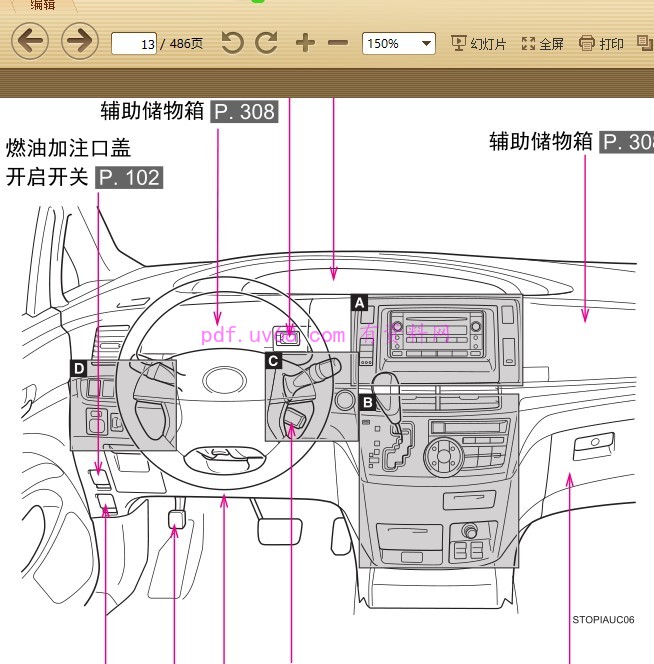Go to the previous page with back arrow
The image size is (654, 664).
pyautogui.click(x=30, y=42)
